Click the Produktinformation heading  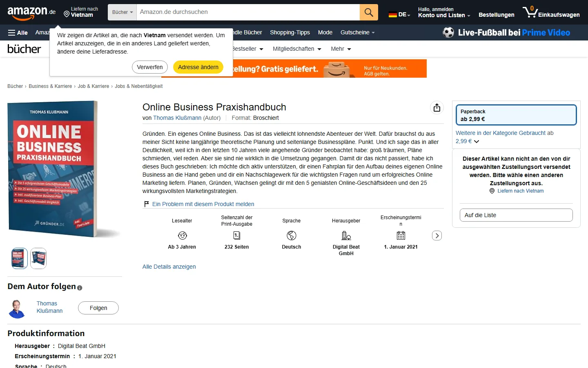[x=46, y=333]
